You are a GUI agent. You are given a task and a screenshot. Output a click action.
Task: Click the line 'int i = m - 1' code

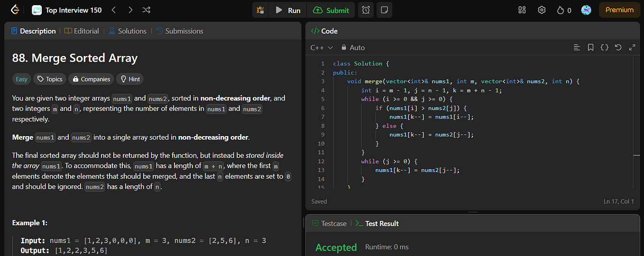point(432,90)
